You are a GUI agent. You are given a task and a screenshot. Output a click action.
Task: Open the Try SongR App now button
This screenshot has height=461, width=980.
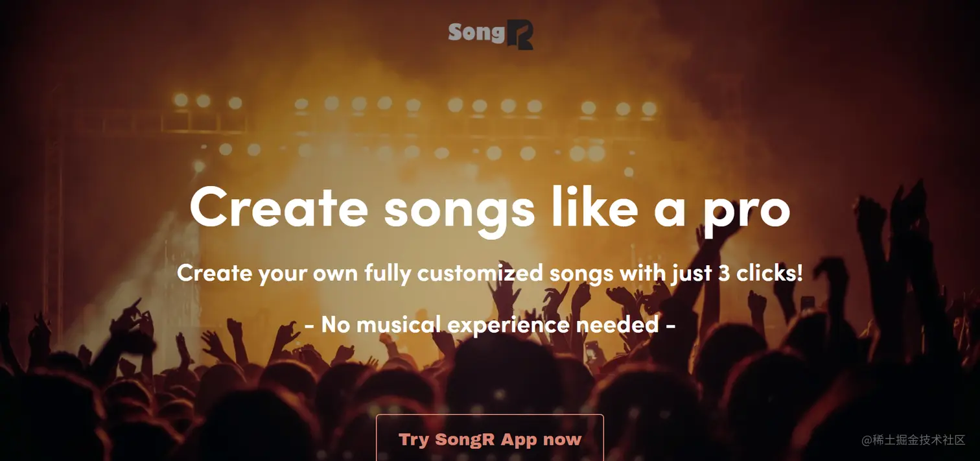pyautogui.click(x=490, y=438)
